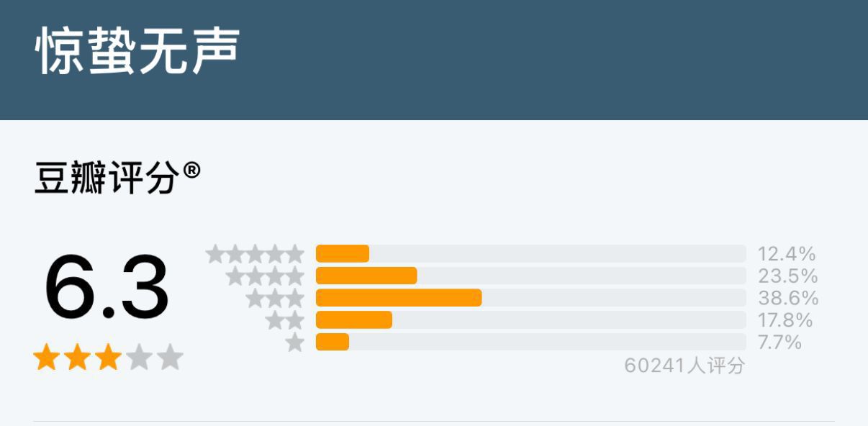Screen dimensions: 868x426
Task: Open the 60241人评分 rating count
Action: tap(684, 366)
